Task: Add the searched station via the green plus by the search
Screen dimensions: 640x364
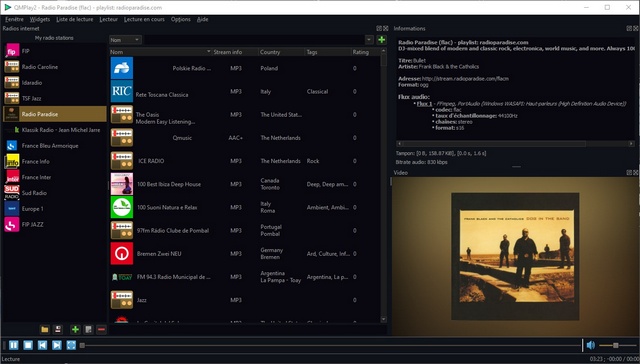Action: point(382,40)
